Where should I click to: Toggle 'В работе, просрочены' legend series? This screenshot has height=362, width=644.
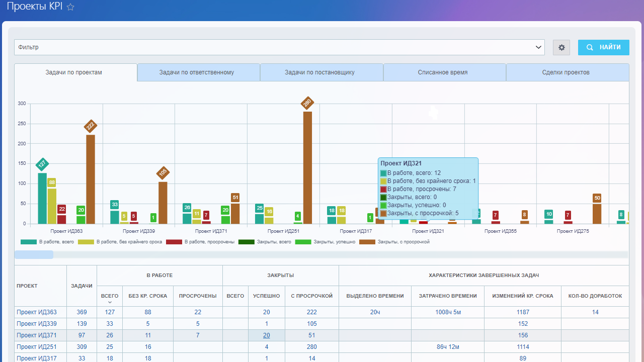pyautogui.click(x=200, y=242)
